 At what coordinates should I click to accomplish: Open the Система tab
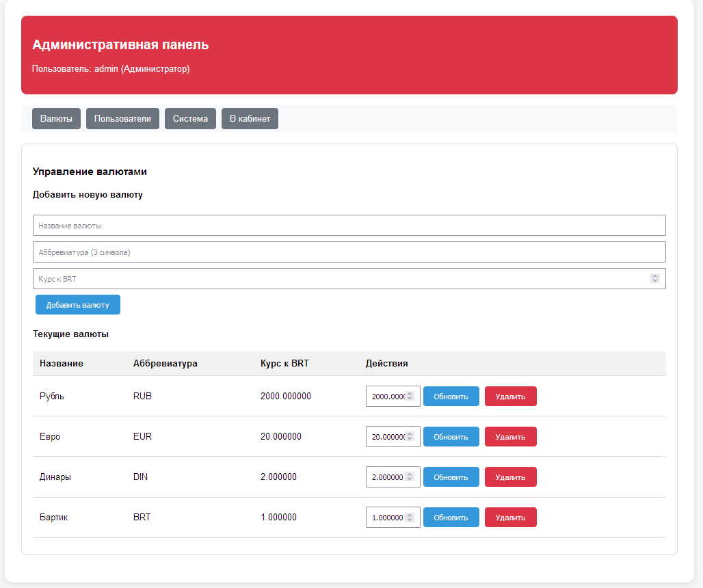tap(190, 119)
